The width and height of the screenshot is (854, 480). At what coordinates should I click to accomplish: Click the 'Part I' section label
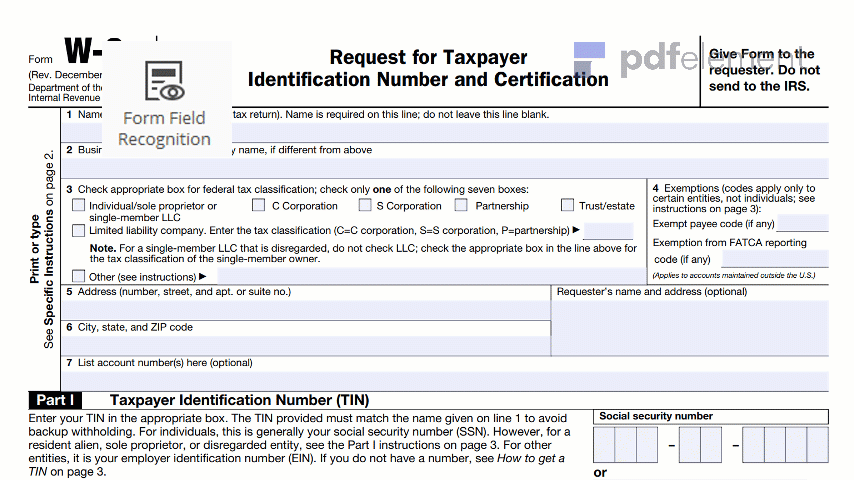(55, 400)
